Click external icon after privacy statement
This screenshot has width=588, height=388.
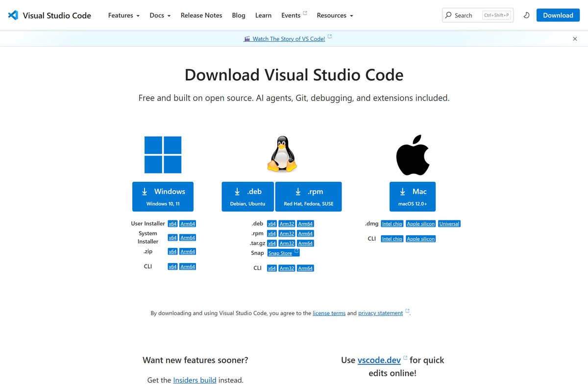407,312
